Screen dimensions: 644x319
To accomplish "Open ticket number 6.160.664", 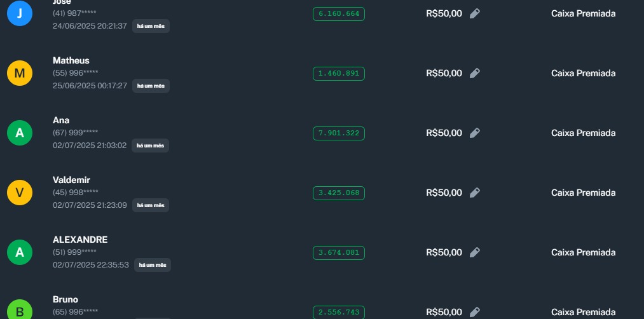I will tap(338, 14).
